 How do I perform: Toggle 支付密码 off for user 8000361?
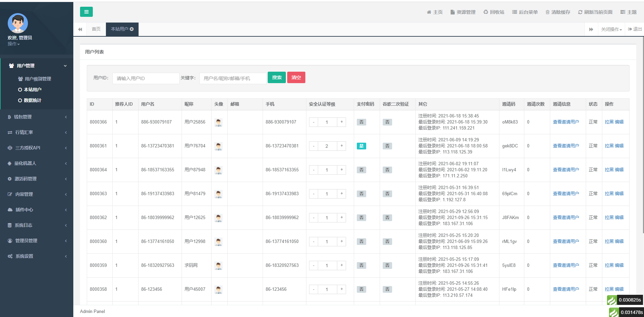point(361,146)
